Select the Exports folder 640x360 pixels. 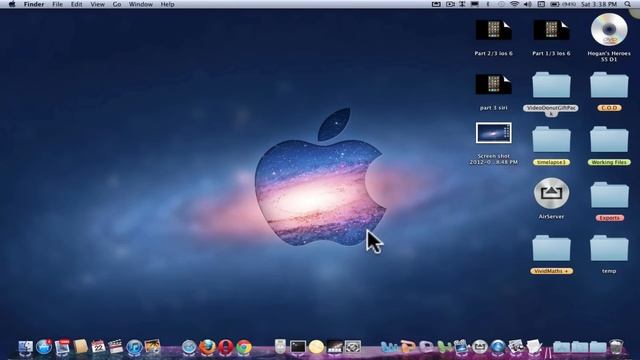[x=609, y=201]
